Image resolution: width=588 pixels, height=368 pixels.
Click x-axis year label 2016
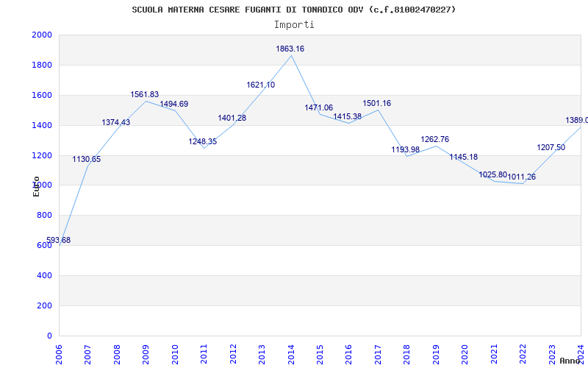(348, 355)
